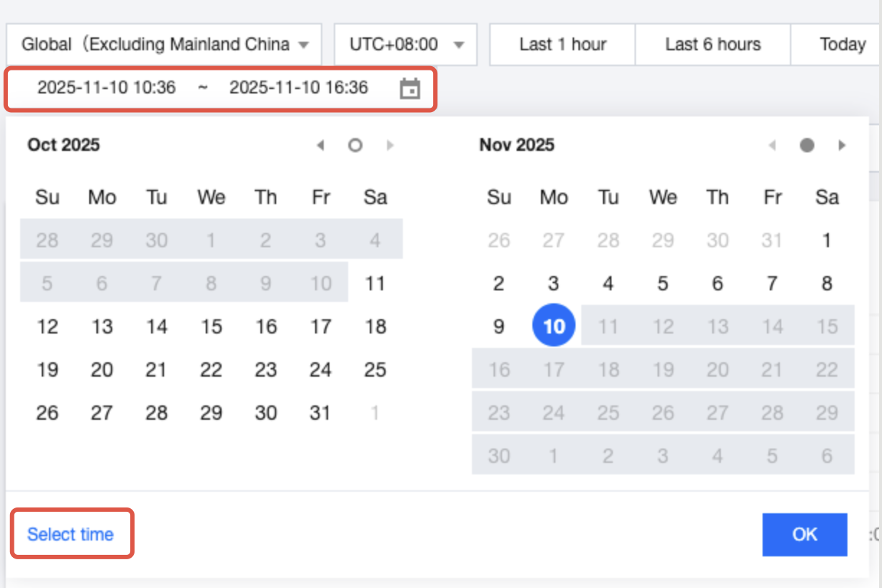Screen dimensions: 882x588
Task: Click next month arrow in Oct 2025 header
Action: click(x=389, y=145)
